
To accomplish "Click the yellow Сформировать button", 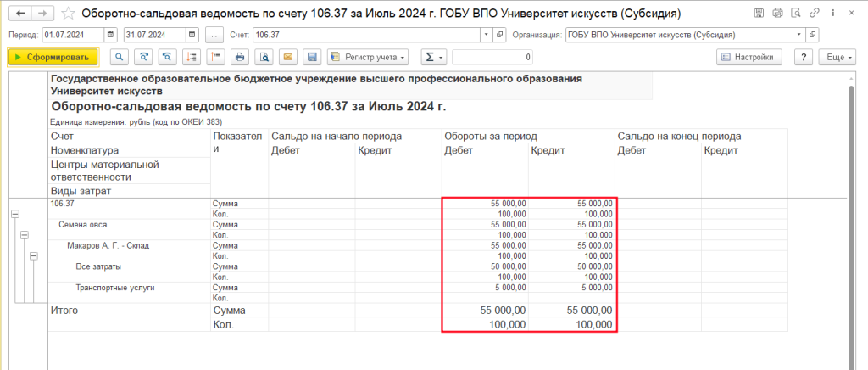I will 53,57.
